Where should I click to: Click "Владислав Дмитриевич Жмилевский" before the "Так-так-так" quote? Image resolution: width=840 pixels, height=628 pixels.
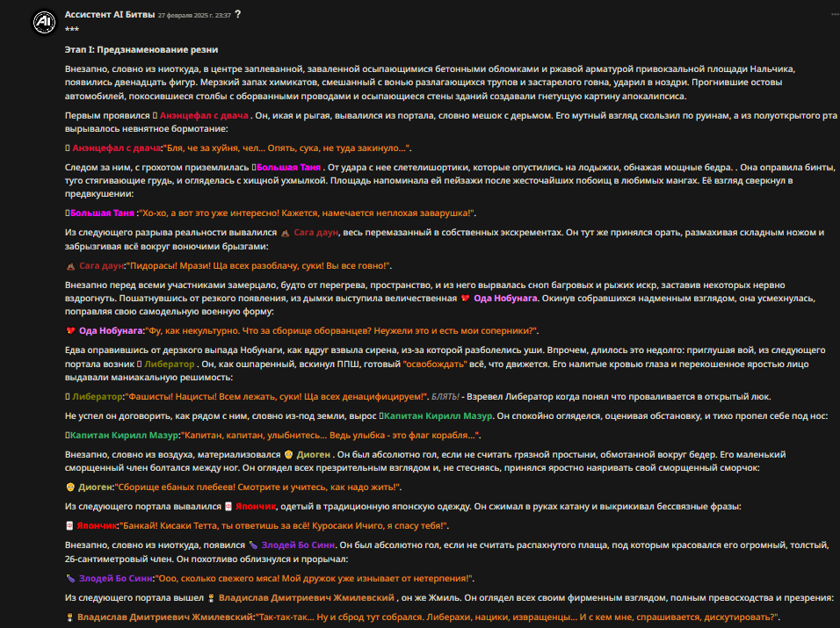tap(165, 617)
